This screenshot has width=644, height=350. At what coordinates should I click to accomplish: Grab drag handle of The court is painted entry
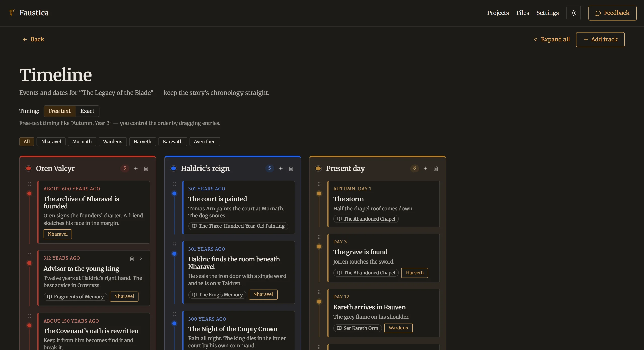[174, 184]
